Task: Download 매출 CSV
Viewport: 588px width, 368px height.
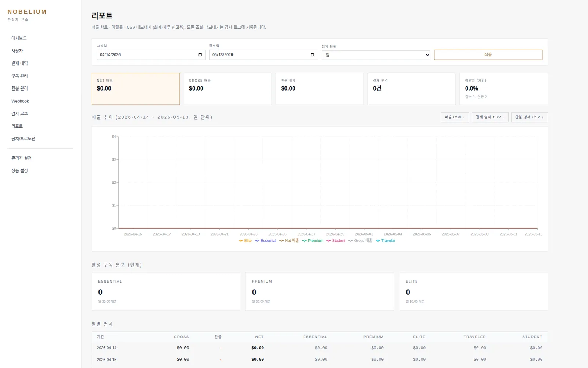Action: click(x=455, y=117)
